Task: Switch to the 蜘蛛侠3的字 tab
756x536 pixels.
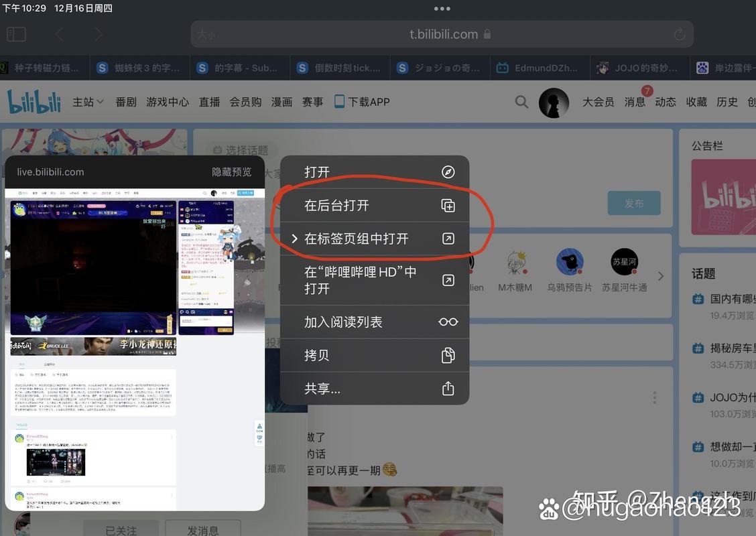Action: (x=140, y=68)
